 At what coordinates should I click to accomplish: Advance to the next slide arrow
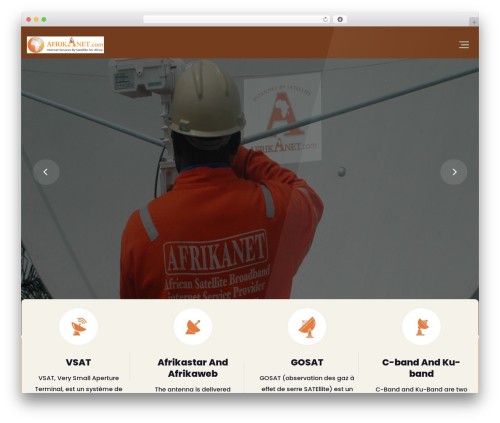coord(454,172)
